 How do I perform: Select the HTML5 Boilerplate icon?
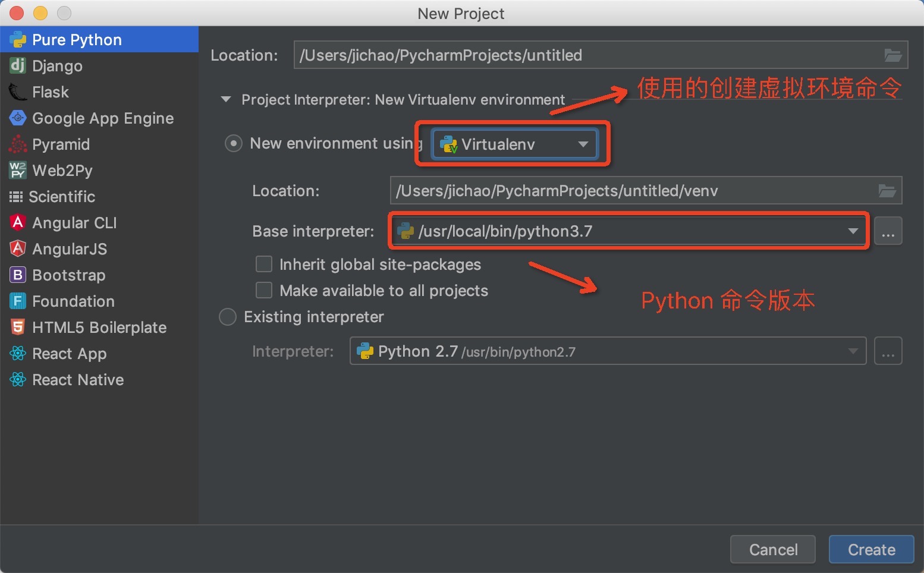(x=17, y=327)
